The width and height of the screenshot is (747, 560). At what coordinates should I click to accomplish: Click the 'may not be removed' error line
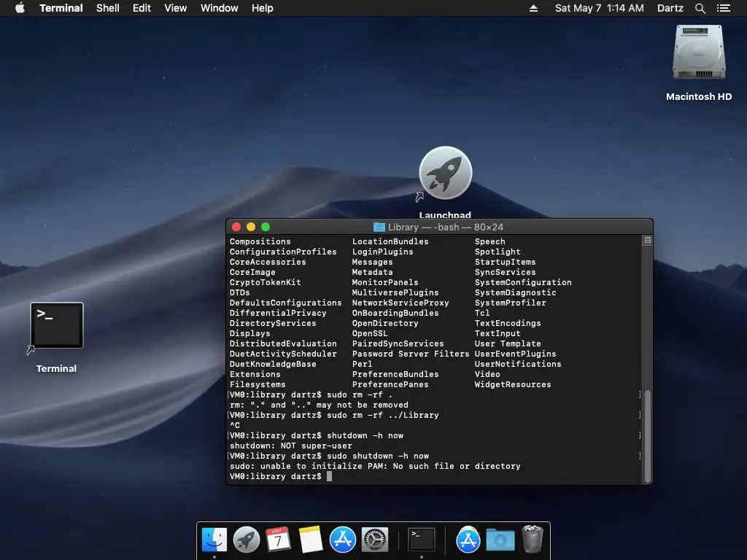pos(320,405)
